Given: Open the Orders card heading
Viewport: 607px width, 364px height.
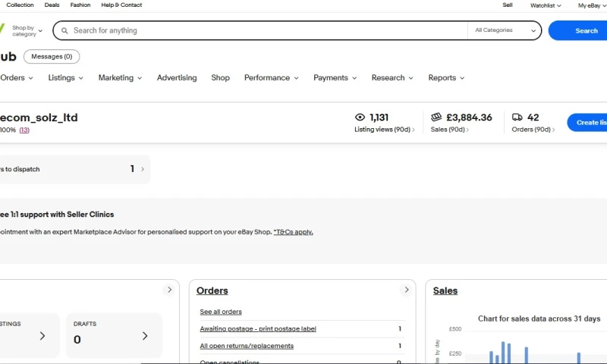Looking at the screenshot, I should click(x=212, y=290).
